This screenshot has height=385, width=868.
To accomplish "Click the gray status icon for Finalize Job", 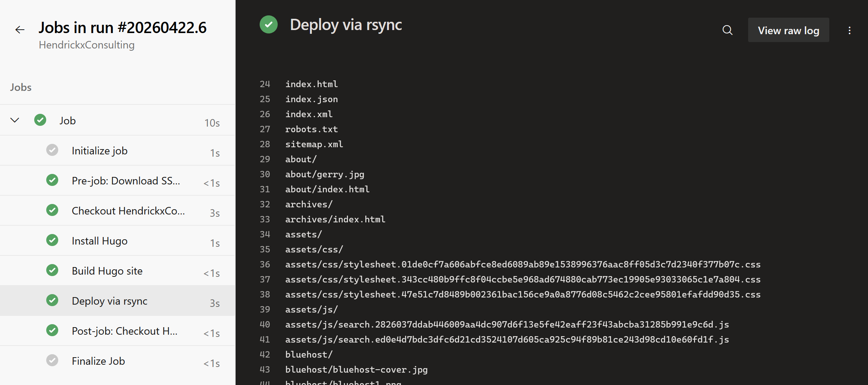I will pos(52,361).
